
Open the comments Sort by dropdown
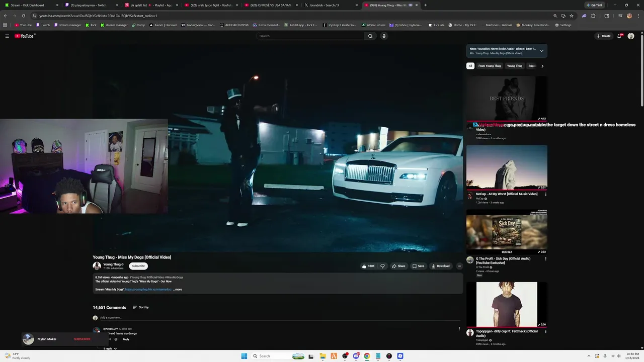141,307
